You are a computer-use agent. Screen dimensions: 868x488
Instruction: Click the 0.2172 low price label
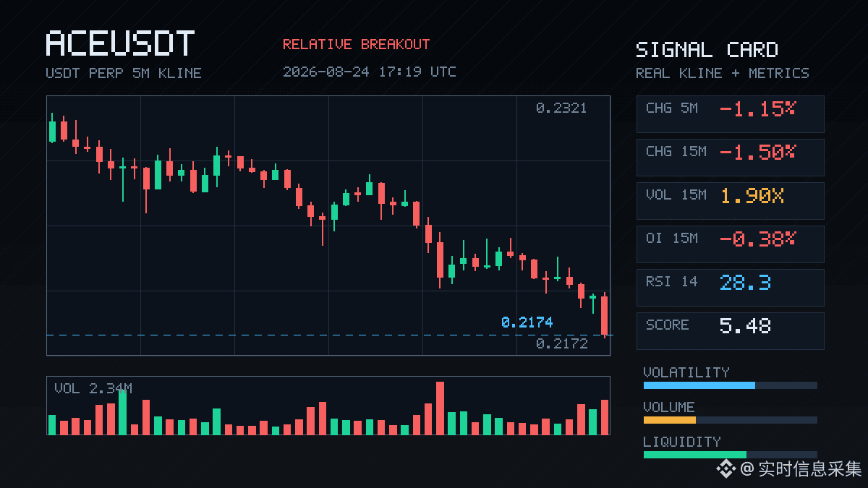[x=561, y=344]
